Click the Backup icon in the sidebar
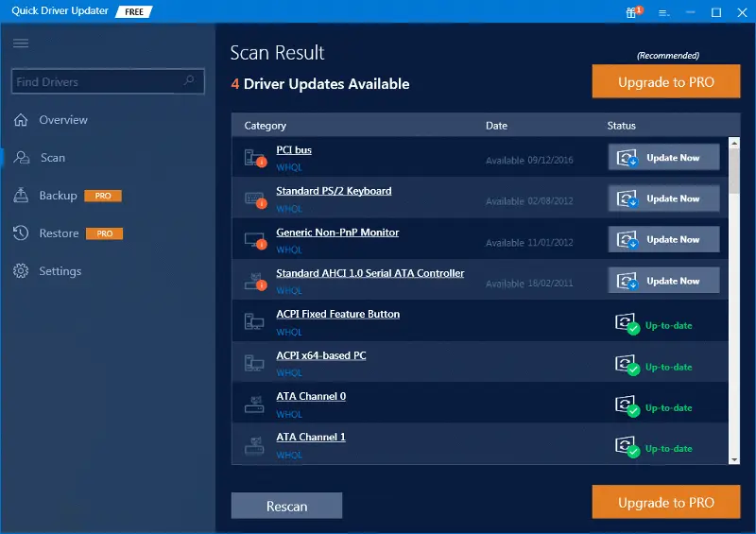This screenshot has height=534, width=756. (21, 195)
